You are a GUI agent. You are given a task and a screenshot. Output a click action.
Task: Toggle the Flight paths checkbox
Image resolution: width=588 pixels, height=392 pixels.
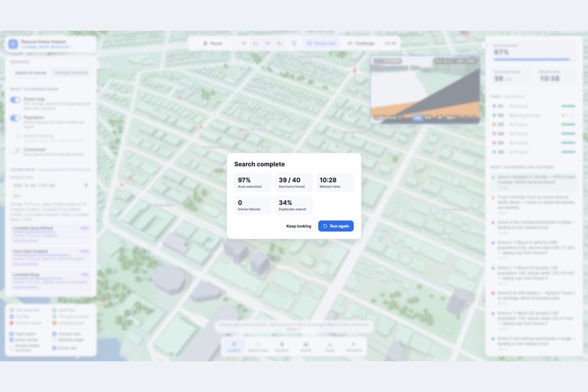coord(12,334)
